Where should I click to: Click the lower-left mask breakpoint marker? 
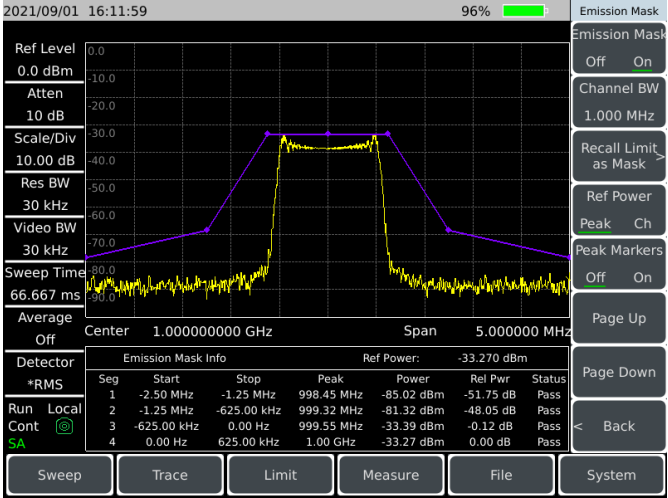coord(207,230)
